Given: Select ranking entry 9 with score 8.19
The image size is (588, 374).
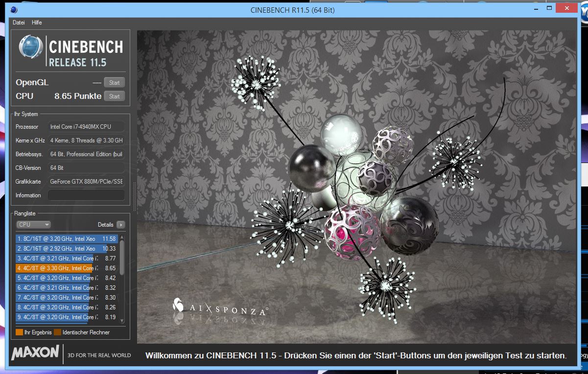Looking at the screenshot, I should click(67, 317).
